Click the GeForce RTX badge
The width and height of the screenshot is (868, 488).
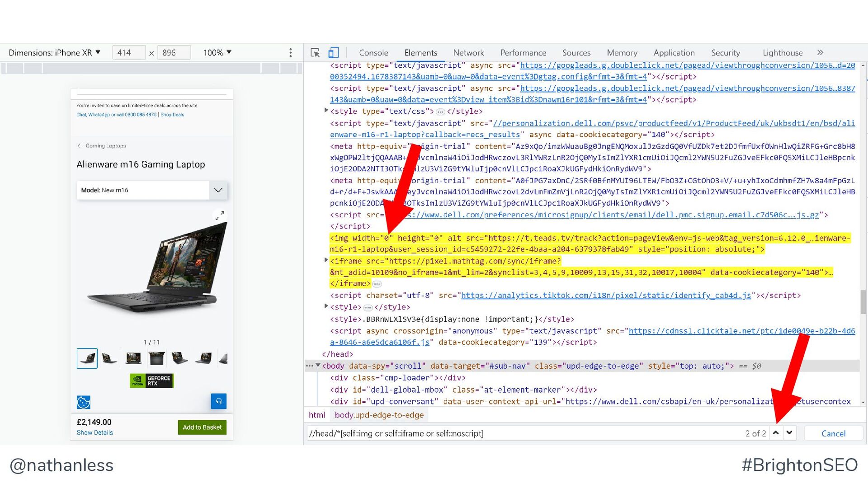coord(151,380)
